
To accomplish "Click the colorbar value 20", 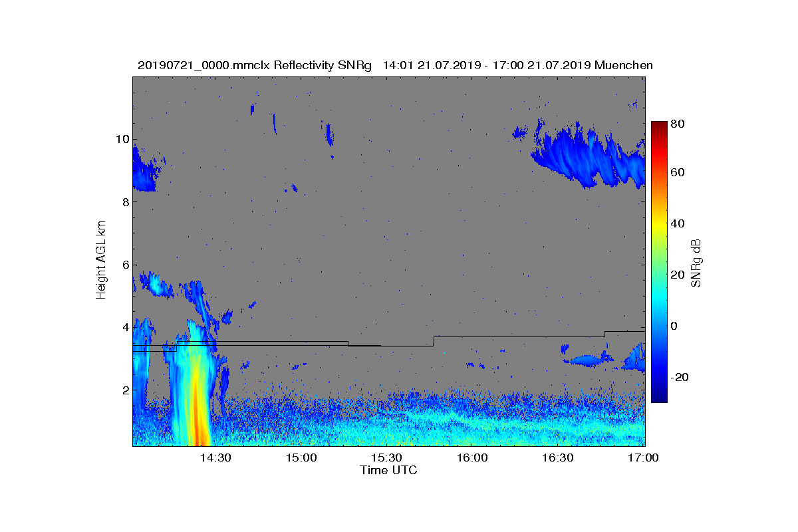I will tap(679, 275).
